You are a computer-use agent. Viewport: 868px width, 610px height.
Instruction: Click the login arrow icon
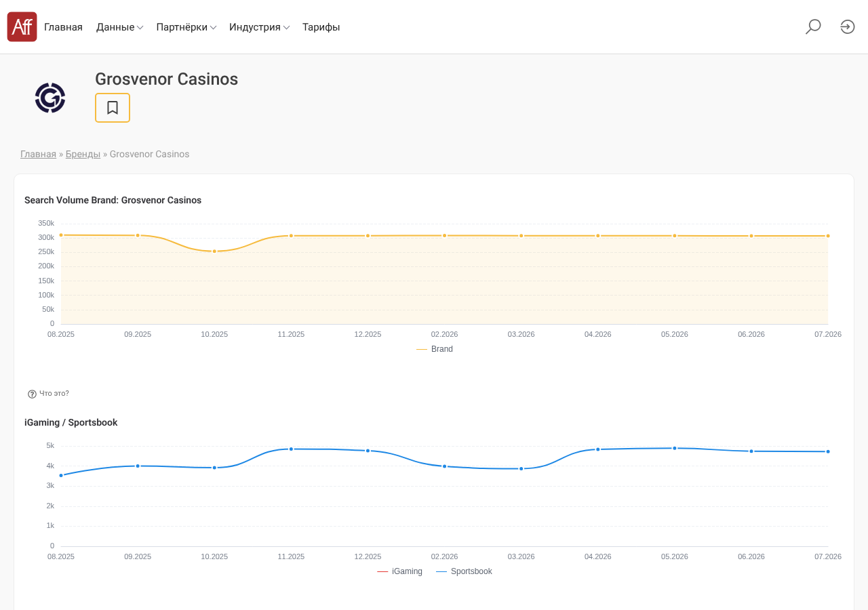(x=848, y=26)
